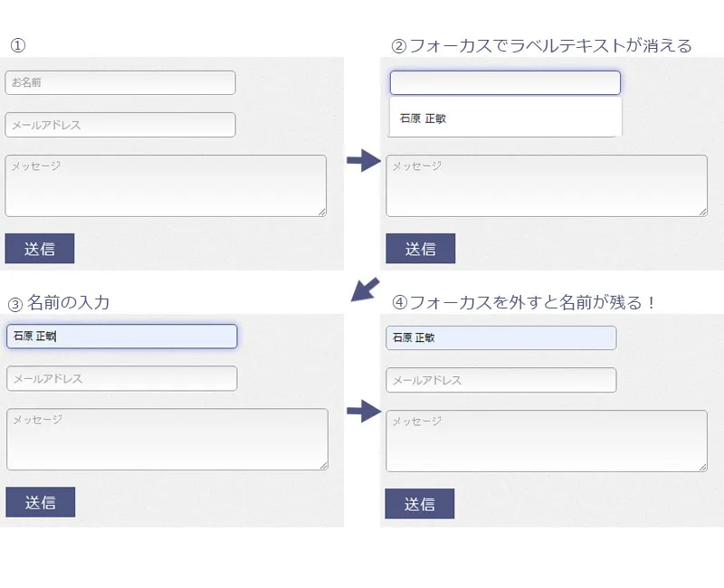724x588 pixels.
Task: Click the メッセージ textarea in panel ①
Action: [x=165, y=185]
